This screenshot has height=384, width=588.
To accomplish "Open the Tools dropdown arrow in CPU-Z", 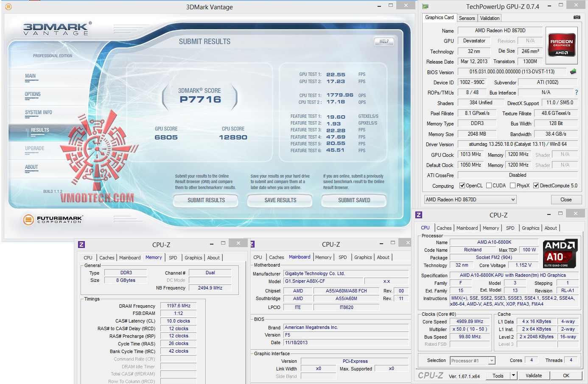I will pyautogui.click(x=513, y=376).
